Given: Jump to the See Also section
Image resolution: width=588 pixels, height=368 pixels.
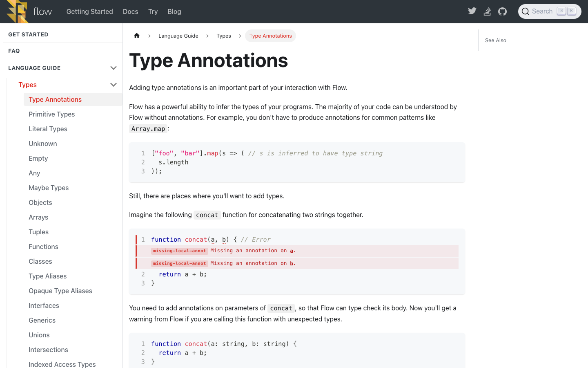Looking at the screenshot, I should tap(496, 40).
